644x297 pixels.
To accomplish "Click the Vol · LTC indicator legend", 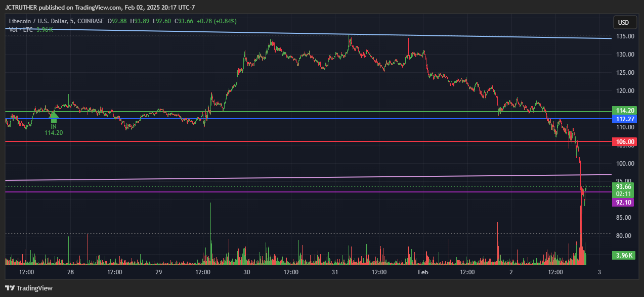I will coord(21,30).
